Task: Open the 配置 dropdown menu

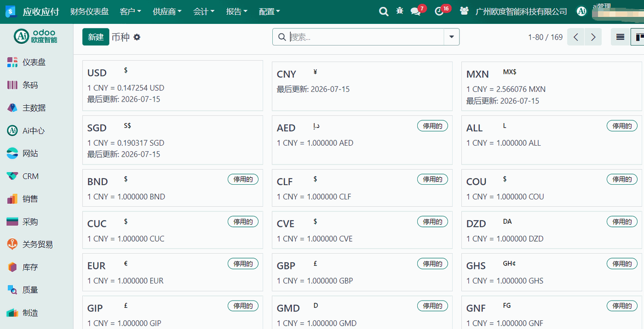Action: pos(269,11)
